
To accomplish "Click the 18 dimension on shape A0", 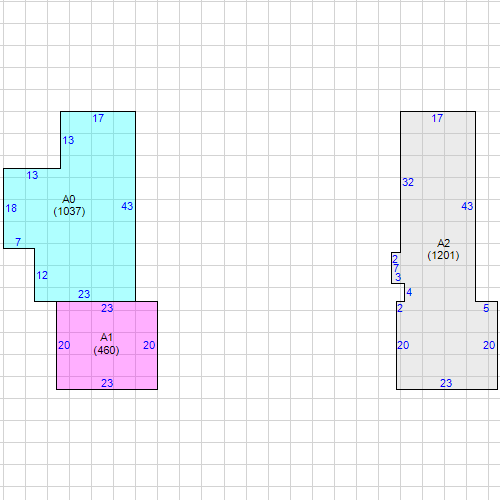I will (11, 208).
